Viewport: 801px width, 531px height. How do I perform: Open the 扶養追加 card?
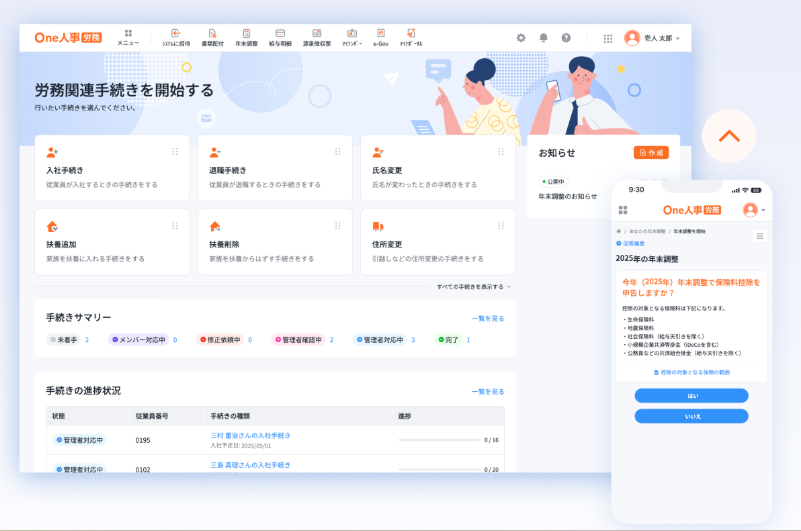[112, 242]
